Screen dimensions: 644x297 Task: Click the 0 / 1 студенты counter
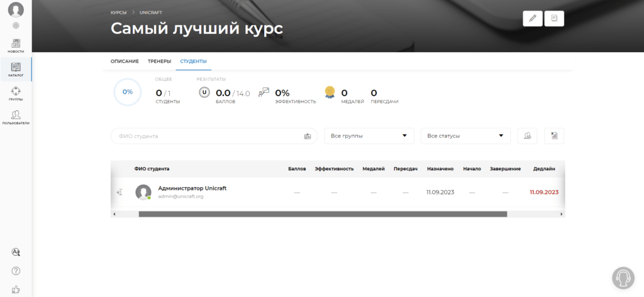point(163,93)
